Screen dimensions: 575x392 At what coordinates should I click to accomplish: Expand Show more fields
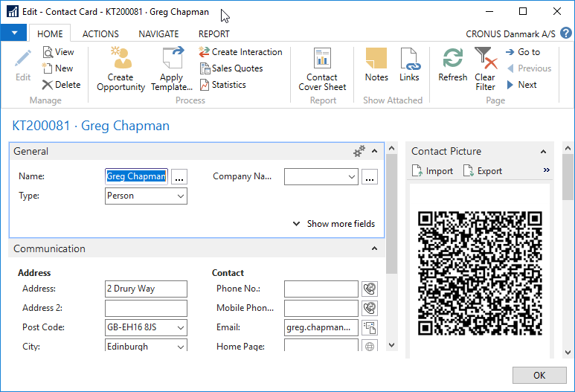pyautogui.click(x=334, y=224)
